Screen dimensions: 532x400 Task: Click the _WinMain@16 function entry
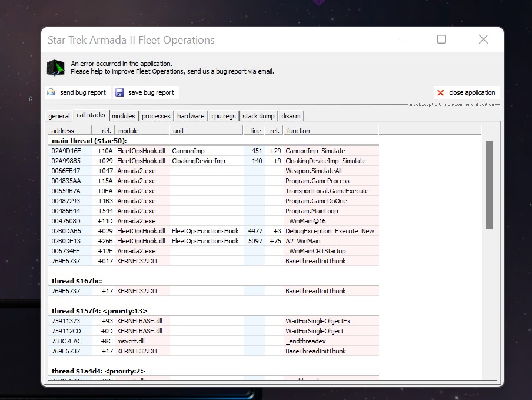[x=305, y=221]
